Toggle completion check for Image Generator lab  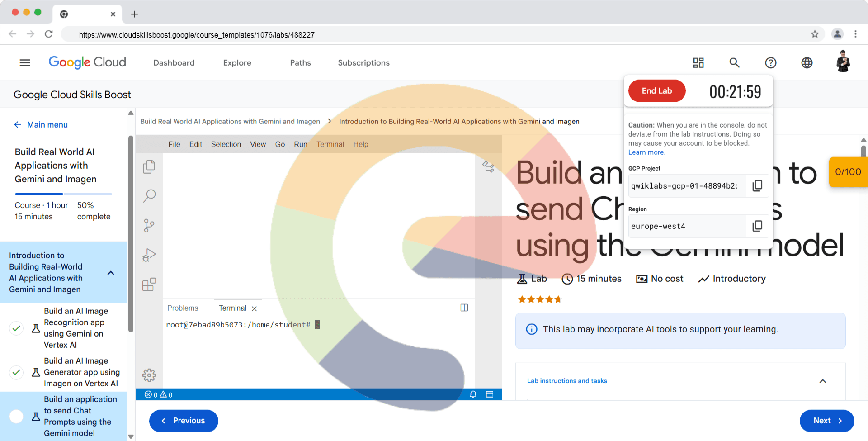[16, 372]
